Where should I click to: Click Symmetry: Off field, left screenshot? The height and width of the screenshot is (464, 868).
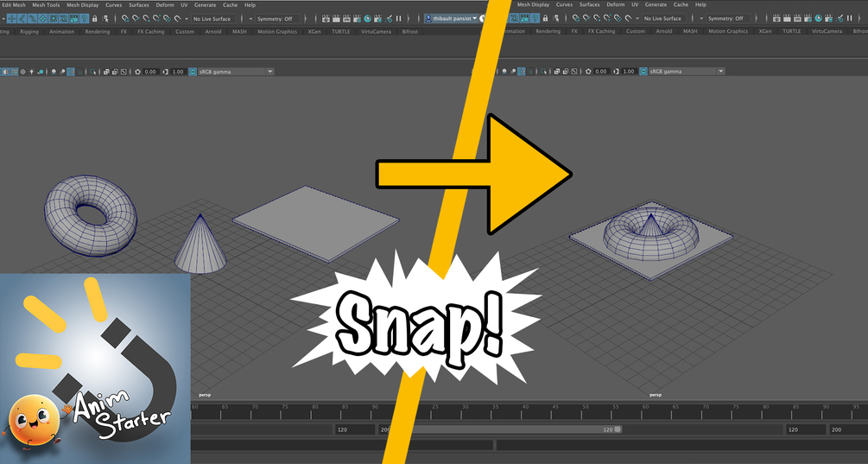click(x=277, y=19)
